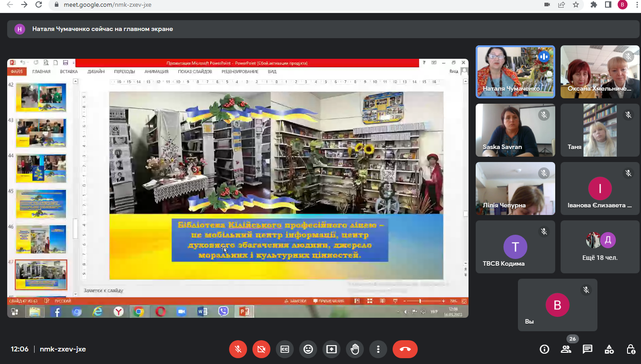Screen dimensions: 641x364
Task: Select Наталя Чумаченко's video tile
Action: click(x=515, y=72)
